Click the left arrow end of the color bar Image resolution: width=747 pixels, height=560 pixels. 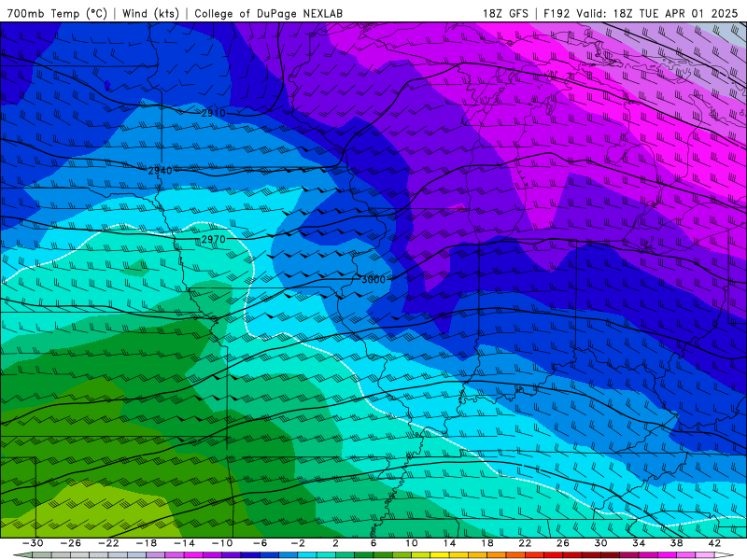tap(22, 555)
